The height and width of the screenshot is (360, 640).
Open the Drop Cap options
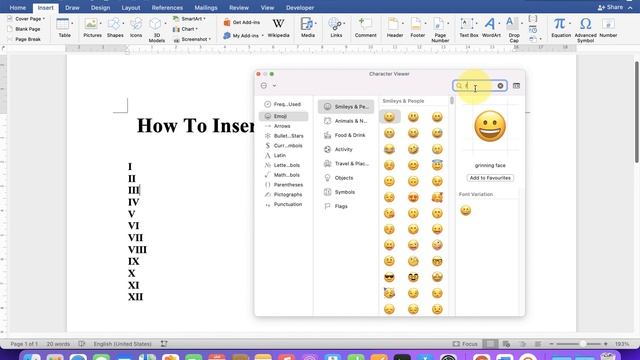click(x=514, y=29)
